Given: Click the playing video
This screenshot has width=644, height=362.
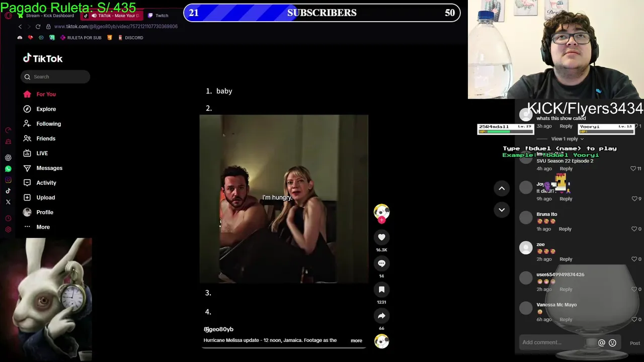Looking at the screenshot, I should pos(284,199).
